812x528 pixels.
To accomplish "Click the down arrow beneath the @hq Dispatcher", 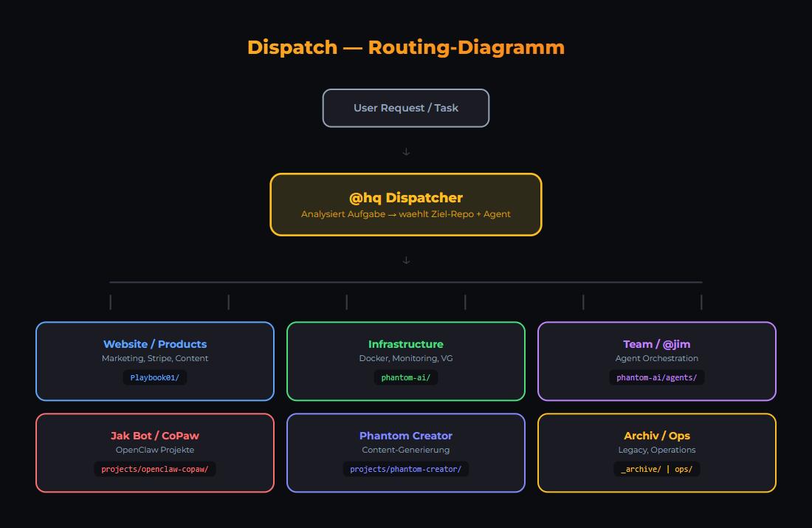I will [406, 260].
